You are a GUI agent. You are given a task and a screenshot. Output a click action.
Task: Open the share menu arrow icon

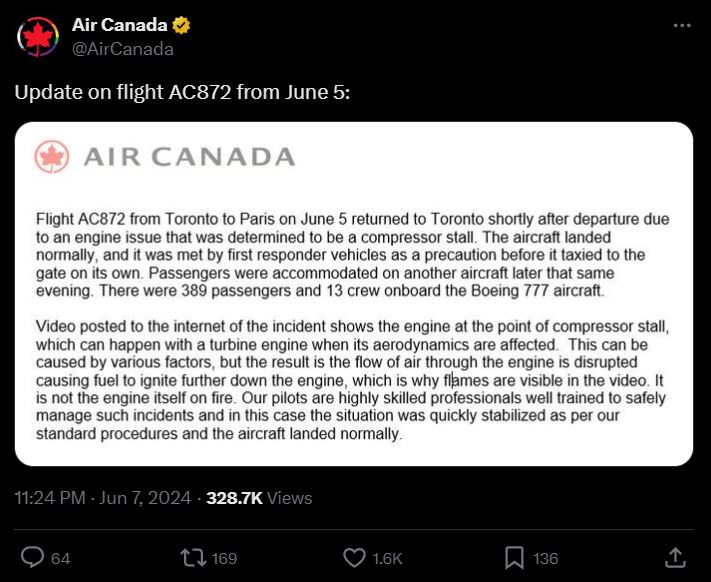pos(675,557)
